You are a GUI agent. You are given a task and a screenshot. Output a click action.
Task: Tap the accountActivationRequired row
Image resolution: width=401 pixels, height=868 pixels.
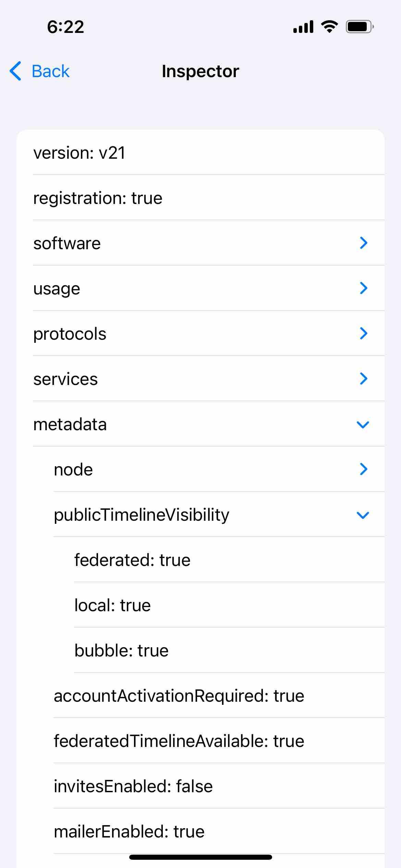[x=179, y=696]
